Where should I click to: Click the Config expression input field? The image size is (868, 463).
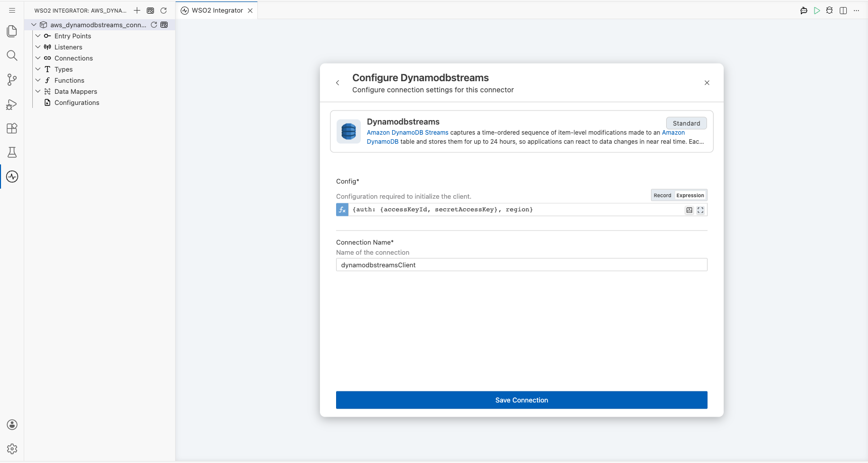[x=516, y=210]
